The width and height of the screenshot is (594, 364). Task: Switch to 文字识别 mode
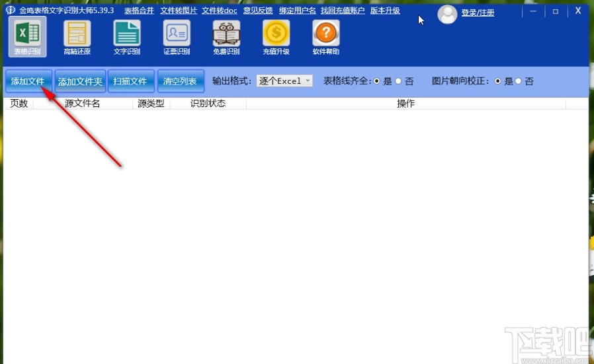tap(127, 37)
